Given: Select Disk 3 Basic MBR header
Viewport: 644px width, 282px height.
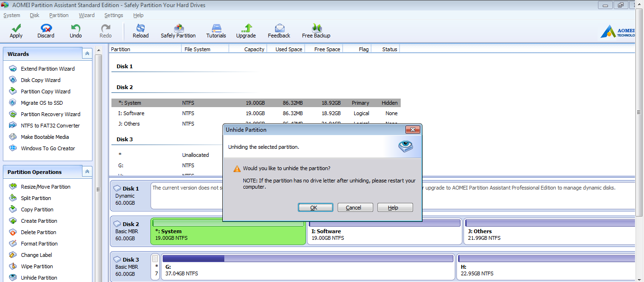Looking at the screenshot, I should 130,267.
